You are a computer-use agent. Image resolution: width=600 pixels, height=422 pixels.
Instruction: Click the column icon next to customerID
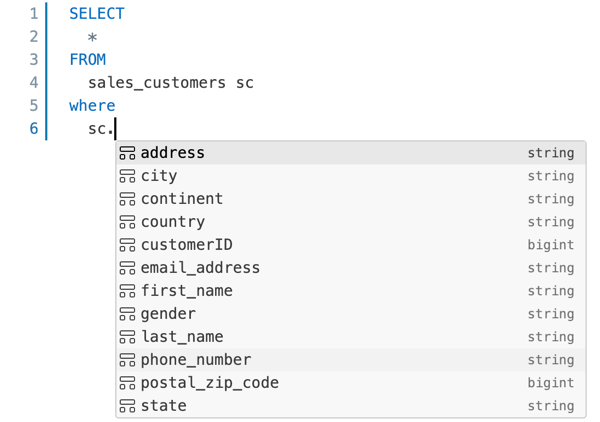click(x=127, y=245)
